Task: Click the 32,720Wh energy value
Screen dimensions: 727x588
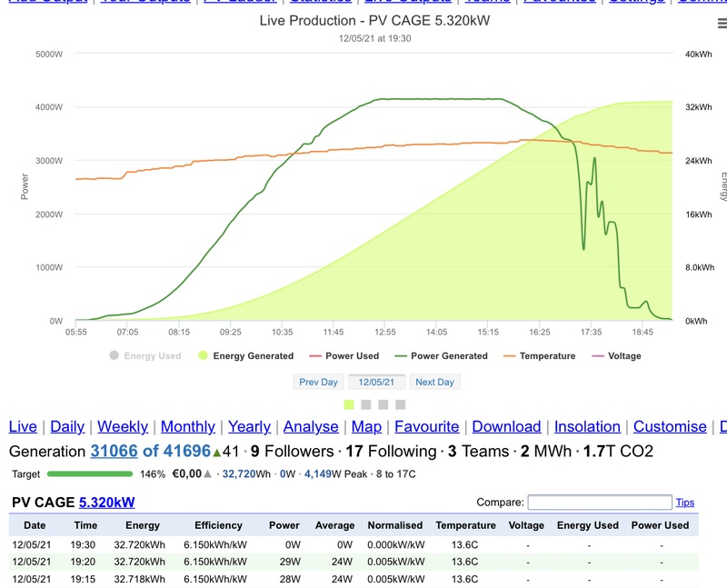Action: pos(246,473)
